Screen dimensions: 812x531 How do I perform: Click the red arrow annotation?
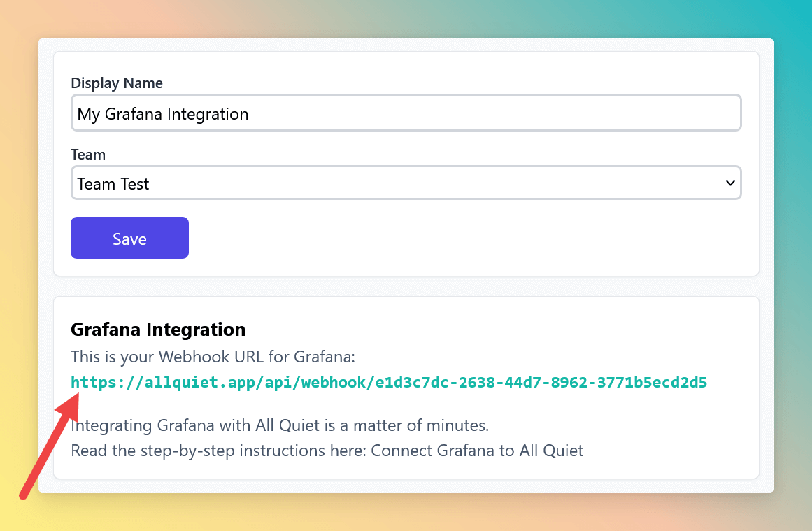pyautogui.click(x=49, y=446)
